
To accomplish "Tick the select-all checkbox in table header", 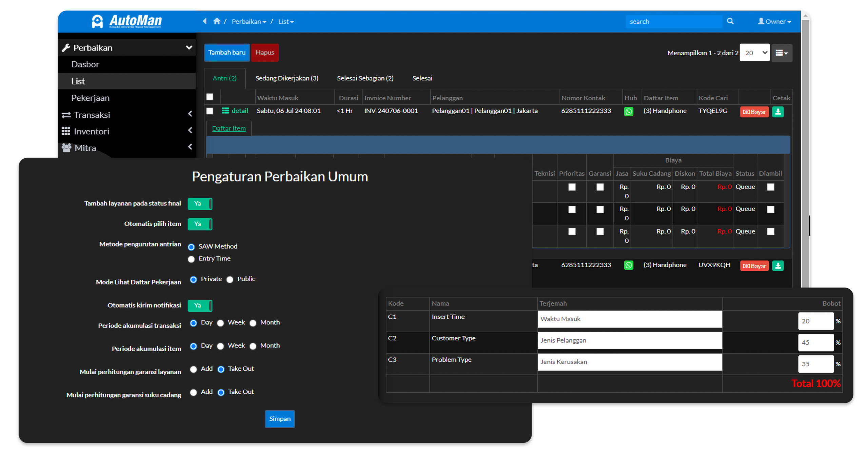I will click(210, 97).
